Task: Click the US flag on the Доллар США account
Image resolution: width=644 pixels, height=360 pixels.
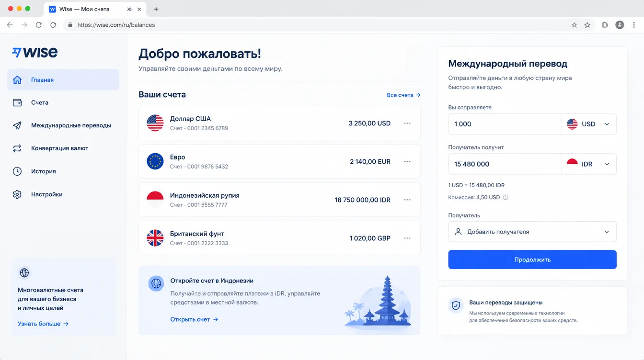Action: click(x=155, y=123)
